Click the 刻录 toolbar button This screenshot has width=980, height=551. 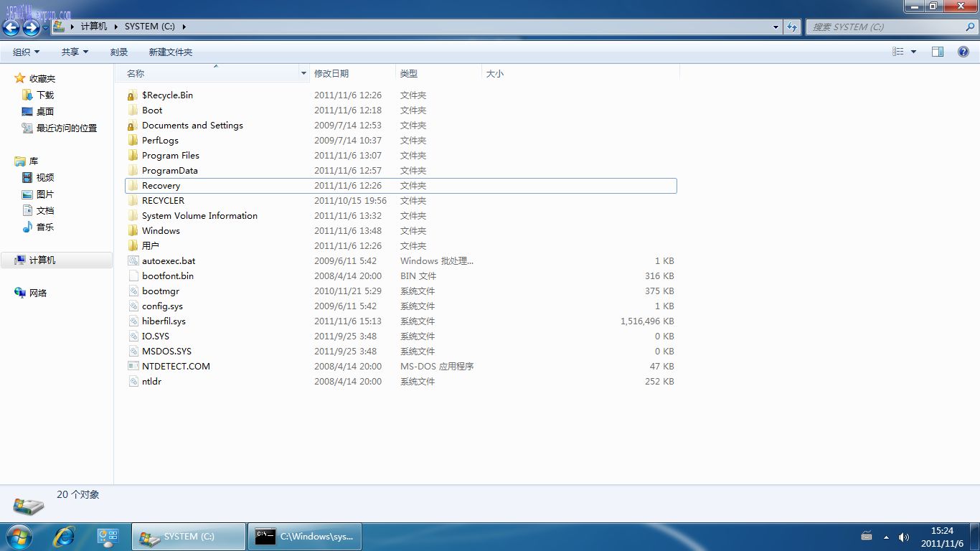point(119,52)
